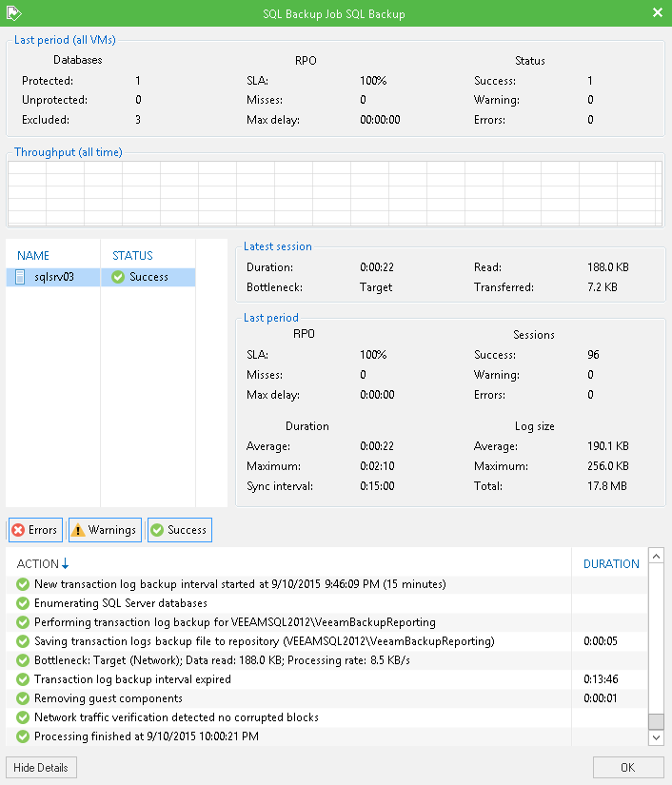This screenshot has width=672, height=785.
Task: Sort by the NAME column header
Action: point(33,255)
